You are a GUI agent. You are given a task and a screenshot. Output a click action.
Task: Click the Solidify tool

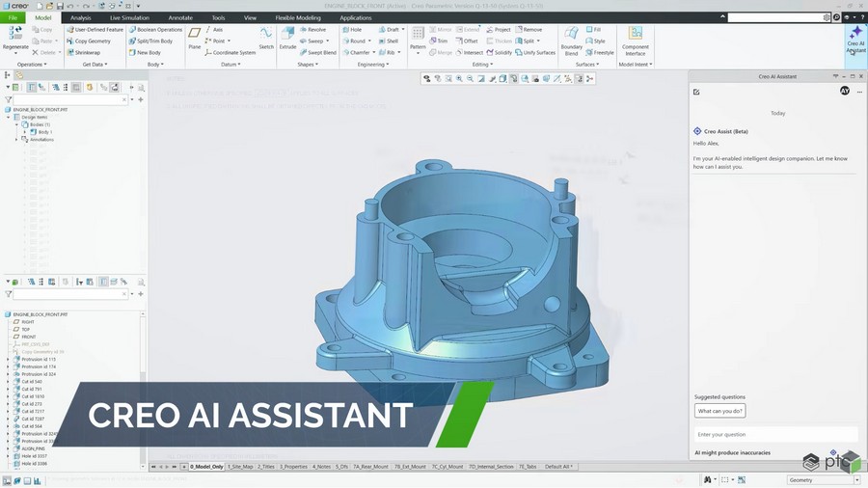(499, 53)
